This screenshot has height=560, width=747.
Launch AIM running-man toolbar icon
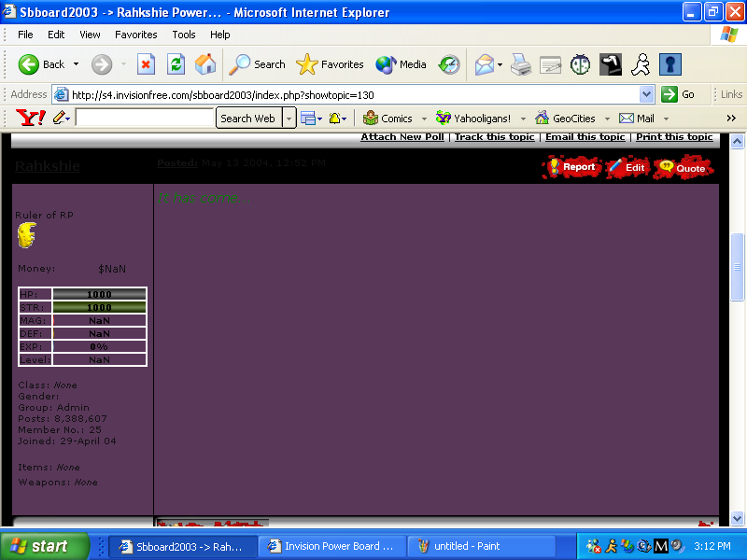(x=641, y=64)
